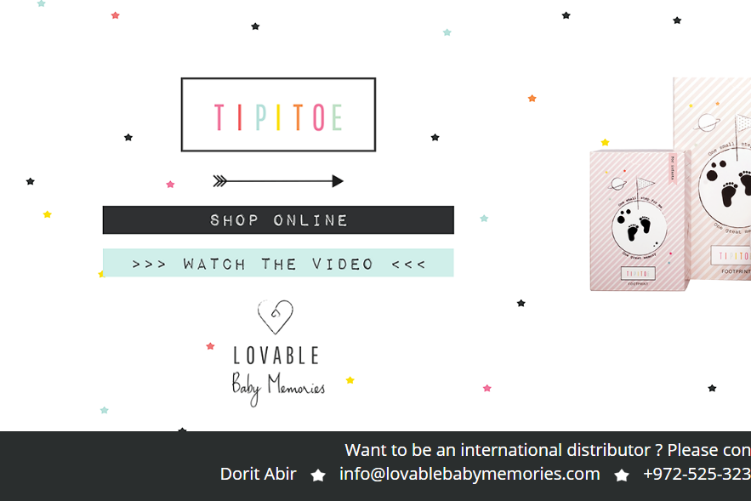This screenshot has width=751, height=501.
Task: Select the WATCH THE VIDEO banner
Action: pyautogui.click(x=278, y=263)
